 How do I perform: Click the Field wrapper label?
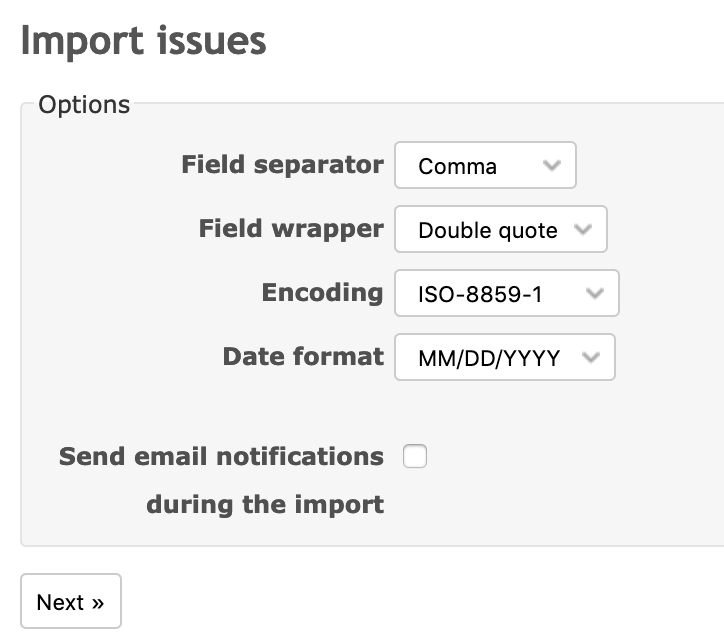pos(291,229)
